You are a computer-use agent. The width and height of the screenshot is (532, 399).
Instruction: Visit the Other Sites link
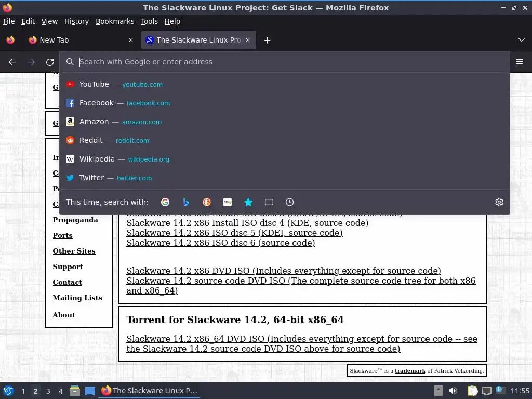74,251
